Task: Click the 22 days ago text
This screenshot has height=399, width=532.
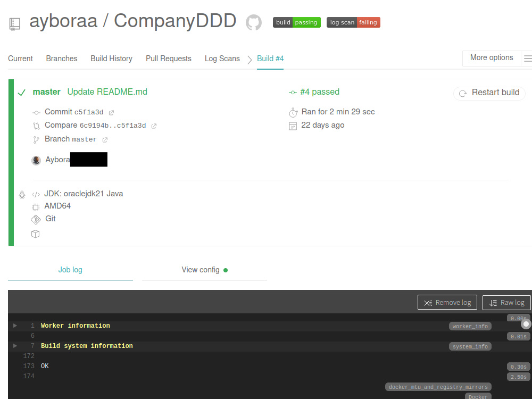Action: pos(323,125)
